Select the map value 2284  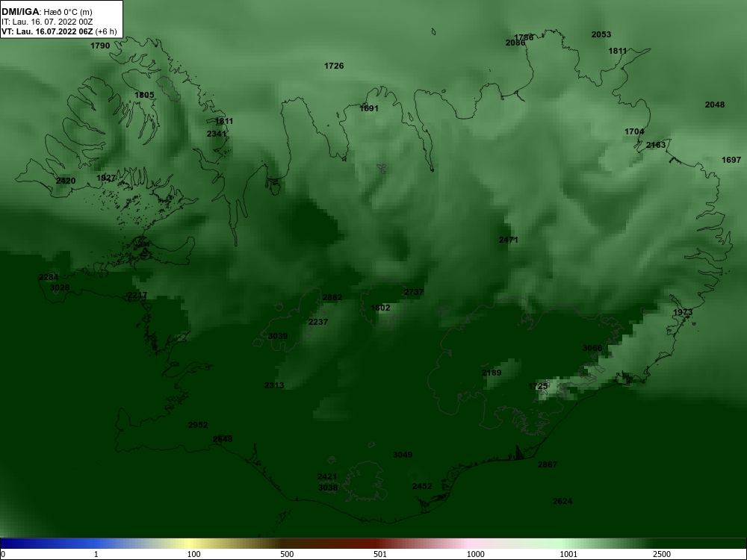pos(49,277)
